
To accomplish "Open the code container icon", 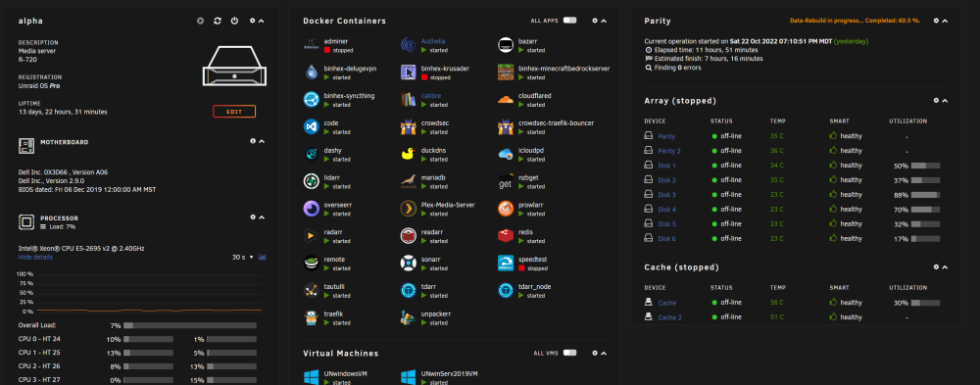I will pyautogui.click(x=312, y=127).
